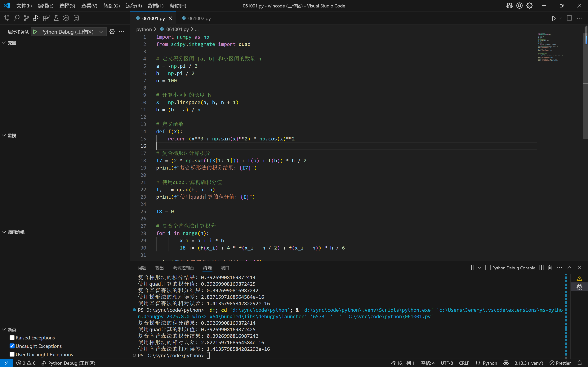Switch to the 061002.py editor tab
The height and width of the screenshot is (367, 588).
coord(199,18)
